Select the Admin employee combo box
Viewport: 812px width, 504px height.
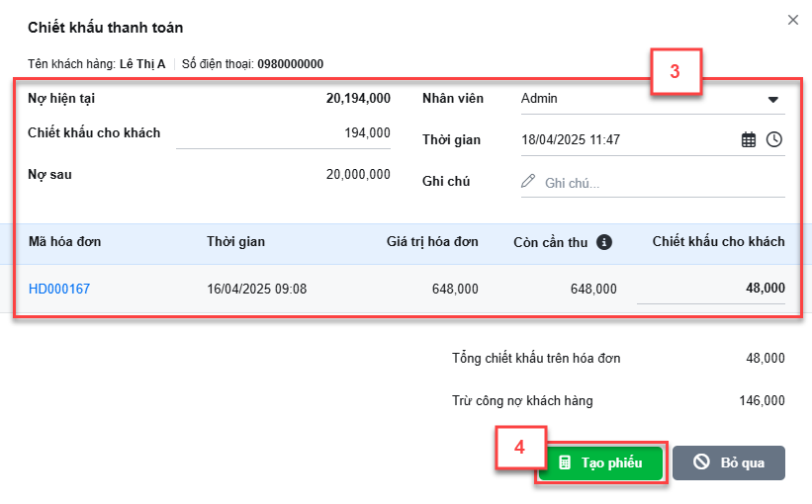pos(653,99)
